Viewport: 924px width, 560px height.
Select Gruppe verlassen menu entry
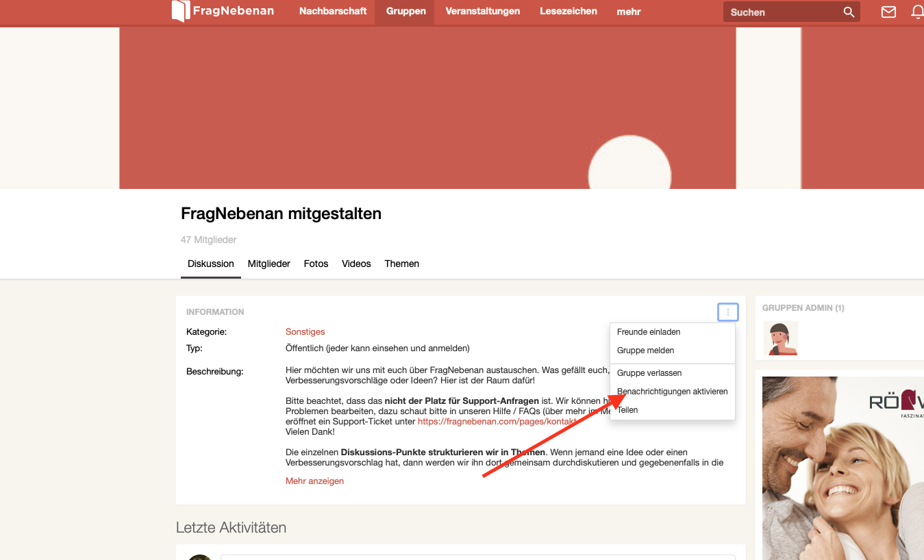tap(649, 373)
